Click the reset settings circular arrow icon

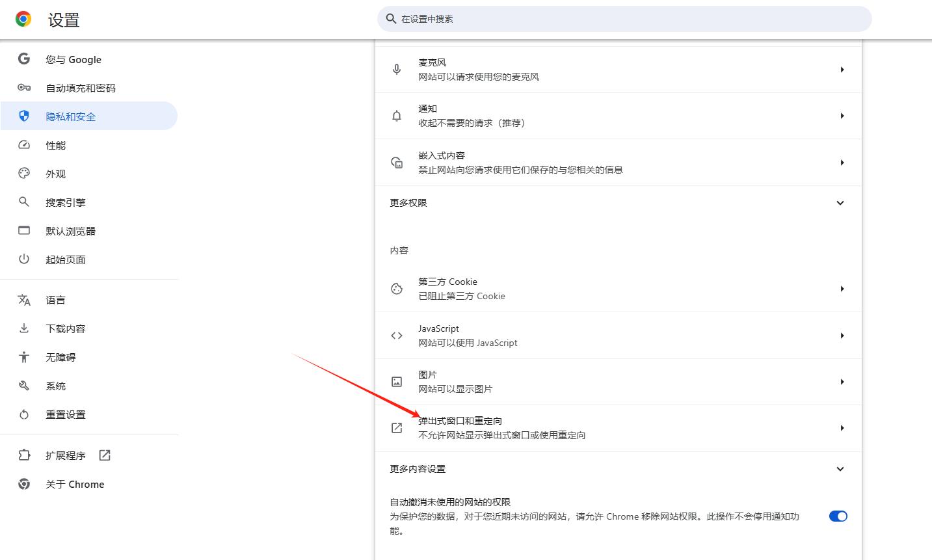point(24,414)
